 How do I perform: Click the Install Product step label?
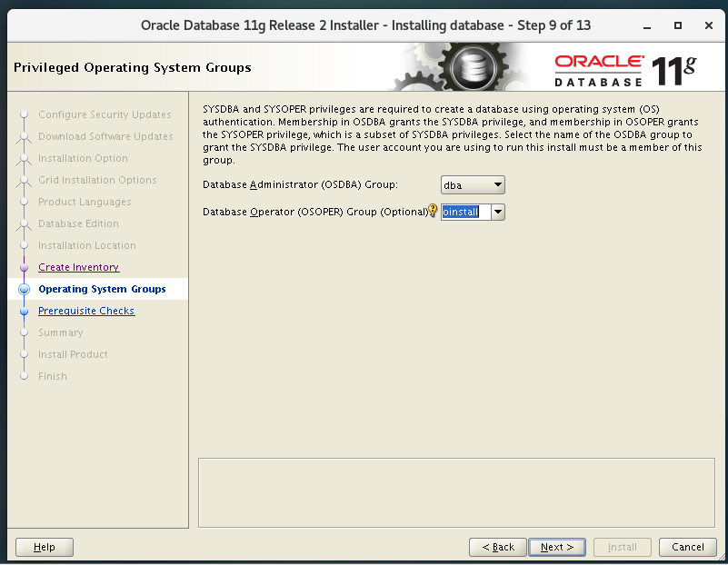[73, 354]
